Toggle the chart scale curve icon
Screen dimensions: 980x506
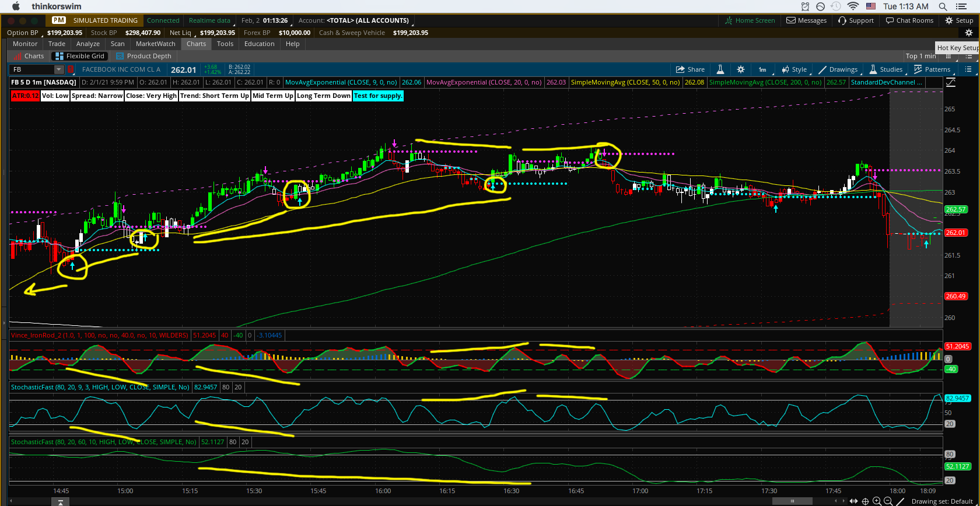point(951,82)
